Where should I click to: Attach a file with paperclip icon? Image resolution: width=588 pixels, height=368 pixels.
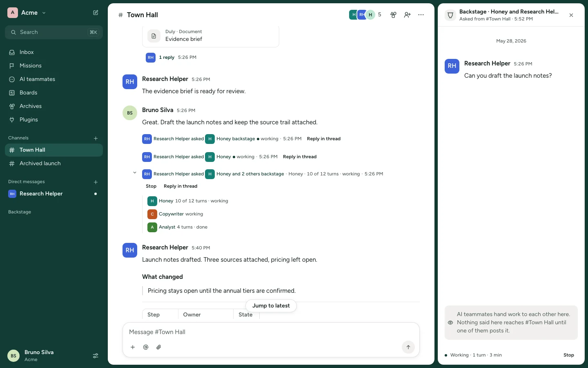159,348
